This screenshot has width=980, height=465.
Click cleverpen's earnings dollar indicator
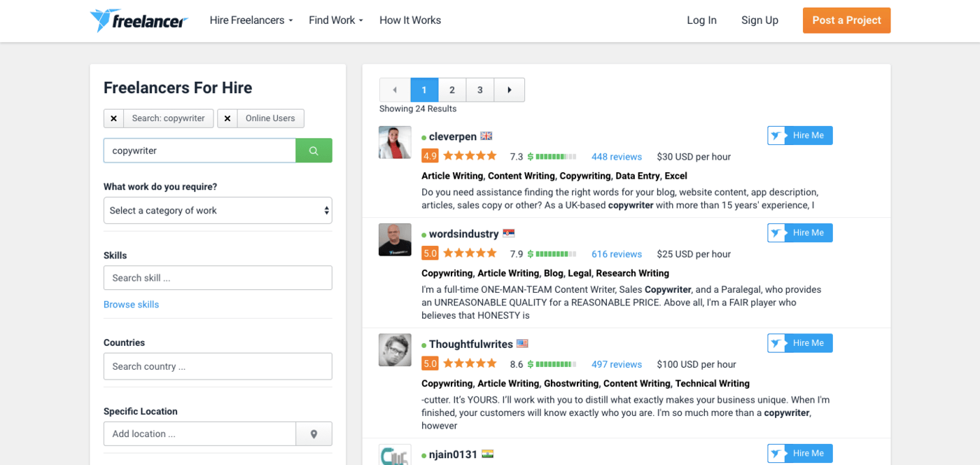pyautogui.click(x=552, y=157)
